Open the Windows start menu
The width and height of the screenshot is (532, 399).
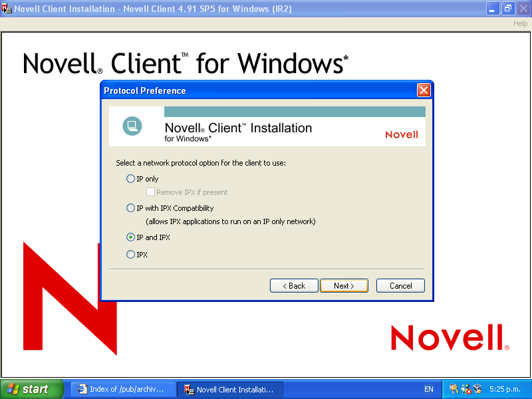[x=31, y=389]
